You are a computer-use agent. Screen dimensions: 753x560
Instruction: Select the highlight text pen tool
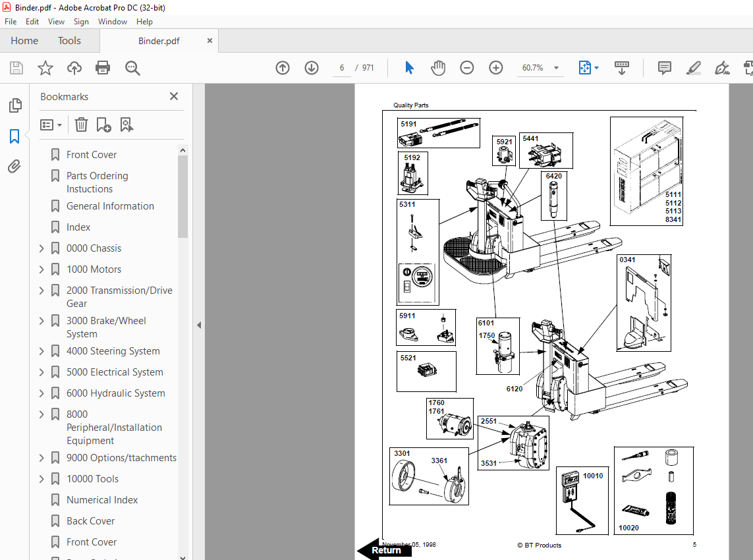pyautogui.click(x=694, y=68)
